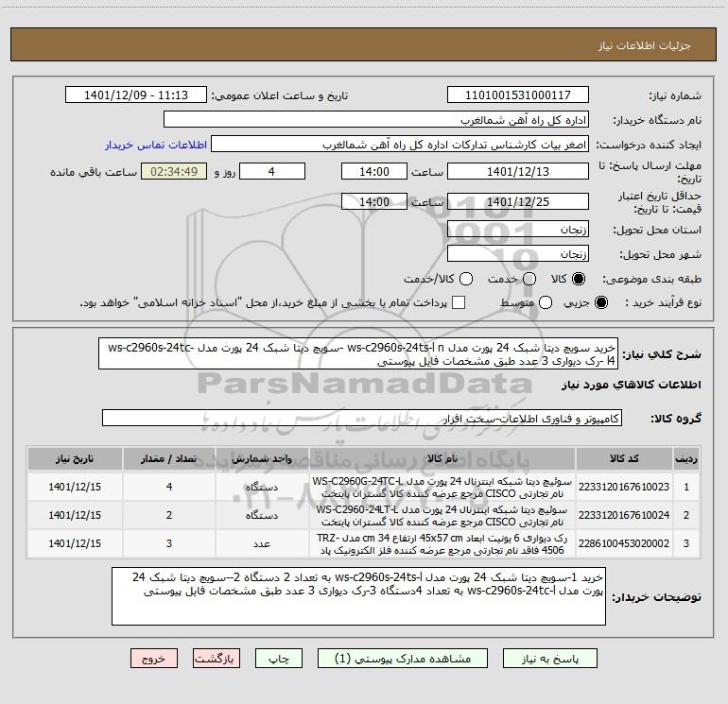Image resolution: width=728 pixels, height=704 pixels.
Task: Click the delivery province field زنجان
Action: (518, 230)
